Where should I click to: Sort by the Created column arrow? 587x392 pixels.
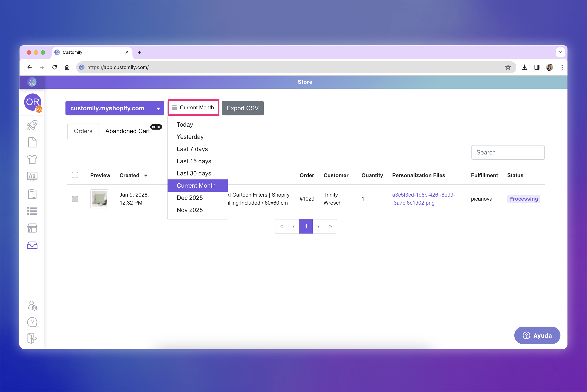[146, 175]
